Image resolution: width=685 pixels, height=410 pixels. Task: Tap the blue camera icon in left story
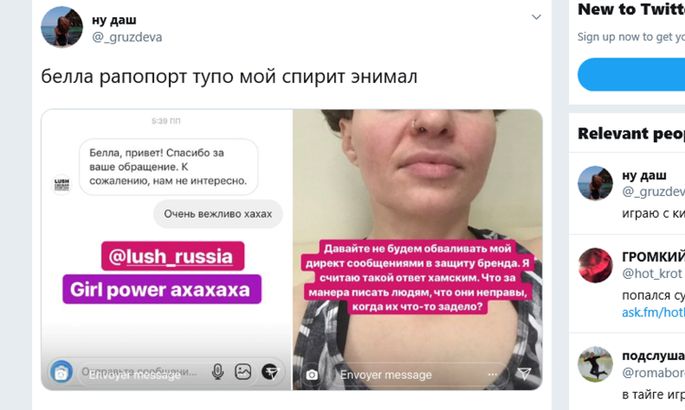61,372
